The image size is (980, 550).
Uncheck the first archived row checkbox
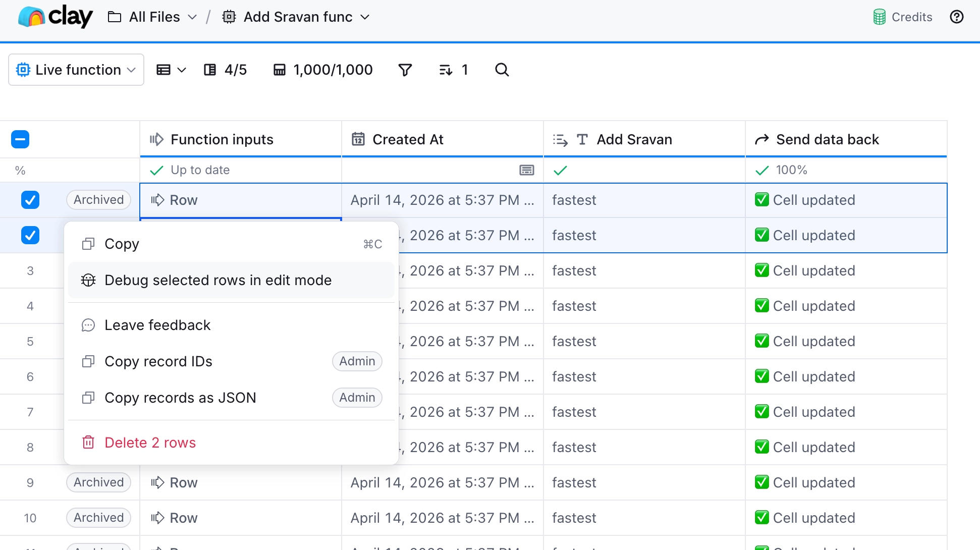click(30, 200)
